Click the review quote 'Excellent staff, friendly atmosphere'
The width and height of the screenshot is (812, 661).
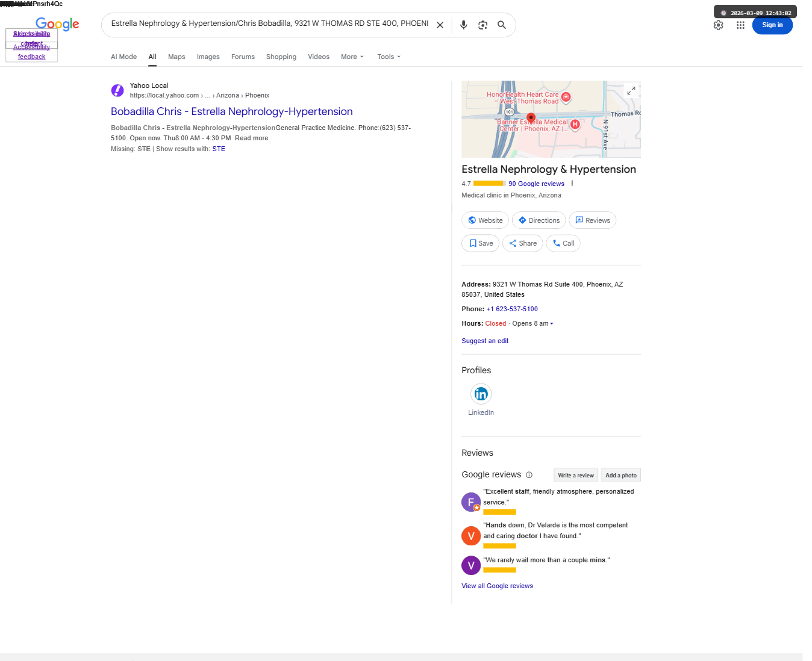tap(558, 497)
